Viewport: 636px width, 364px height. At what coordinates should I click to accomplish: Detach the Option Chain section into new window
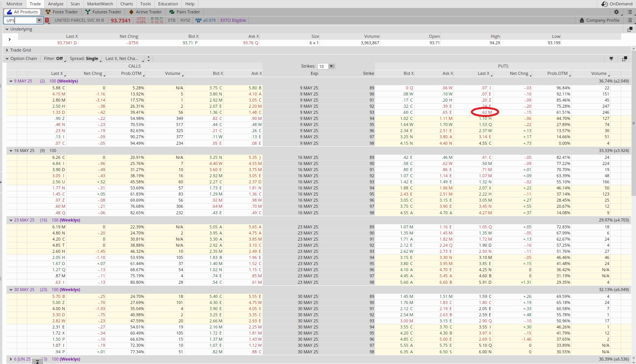pos(625,58)
